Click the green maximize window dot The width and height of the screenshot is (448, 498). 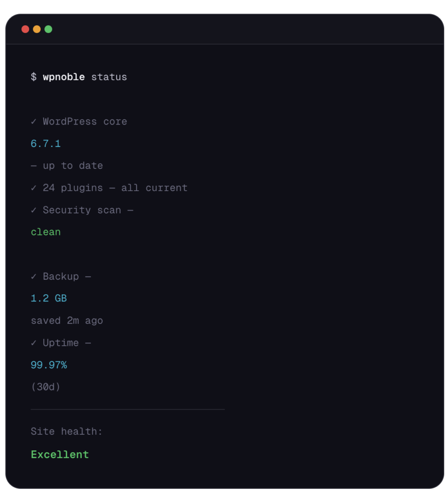tap(48, 29)
